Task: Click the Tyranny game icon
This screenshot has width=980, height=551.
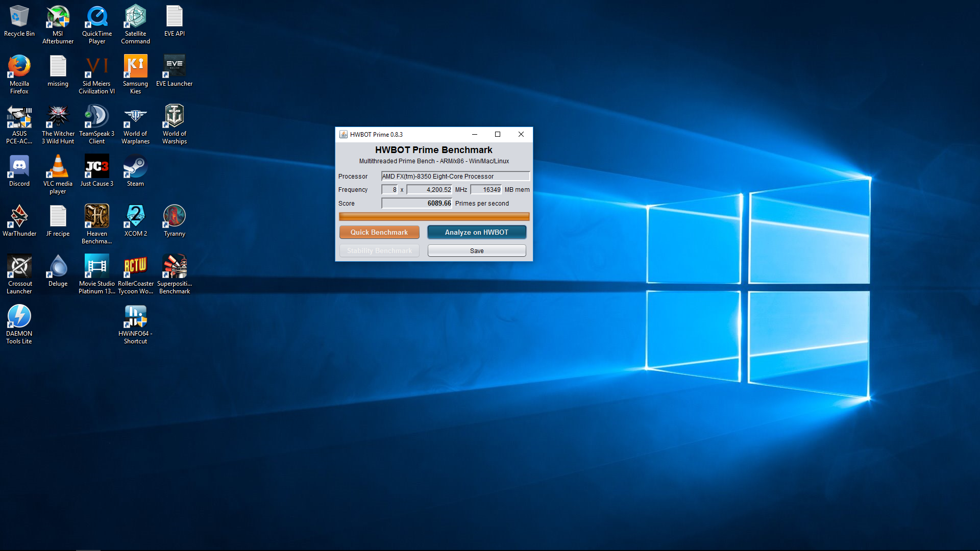Action: click(175, 221)
